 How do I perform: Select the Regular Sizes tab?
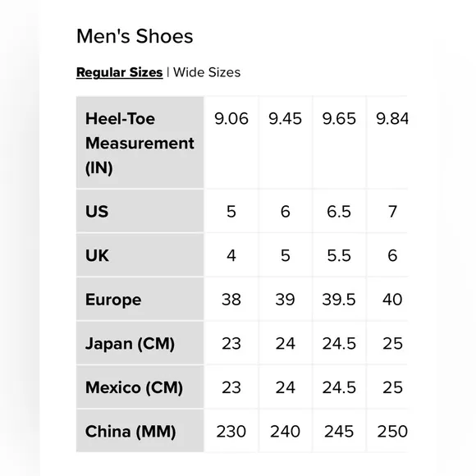click(x=120, y=72)
